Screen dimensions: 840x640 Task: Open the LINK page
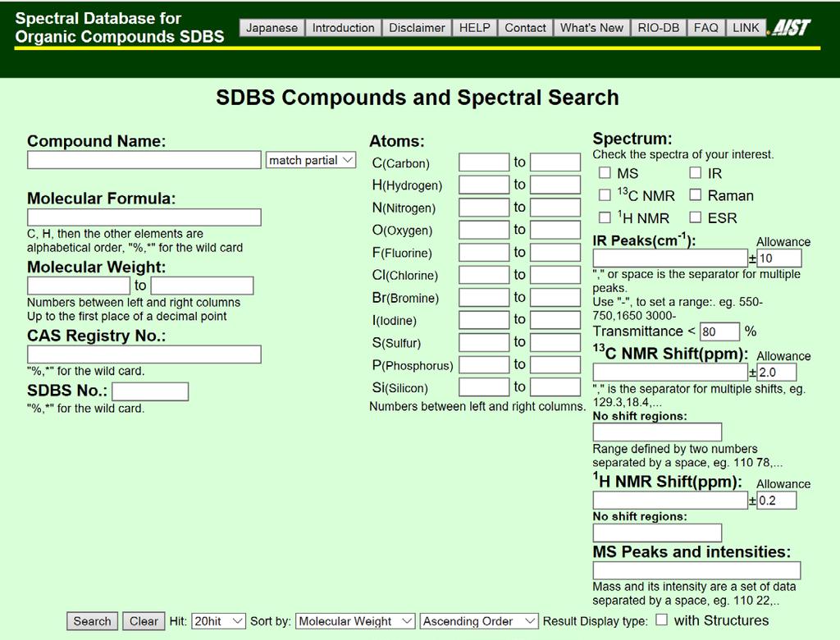pos(746,28)
